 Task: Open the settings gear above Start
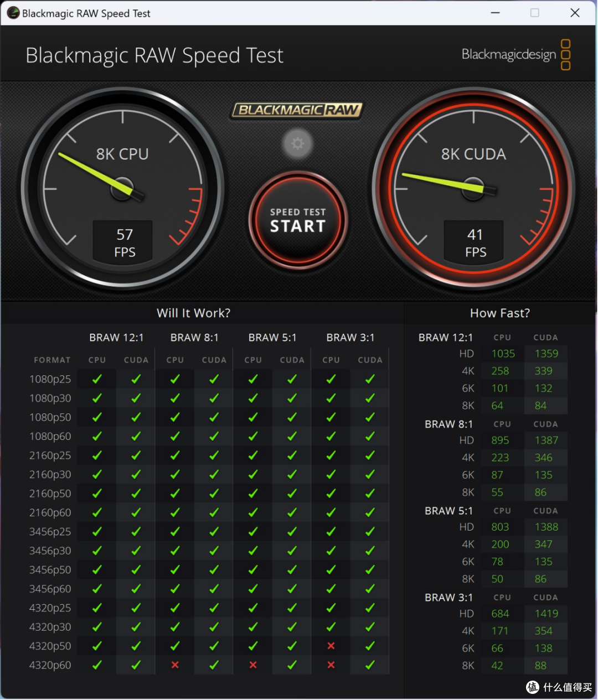tap(298, 144)
